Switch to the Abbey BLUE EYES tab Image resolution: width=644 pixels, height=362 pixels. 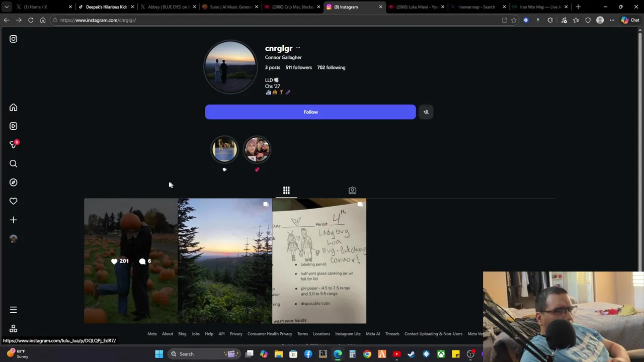click(168, 7)
